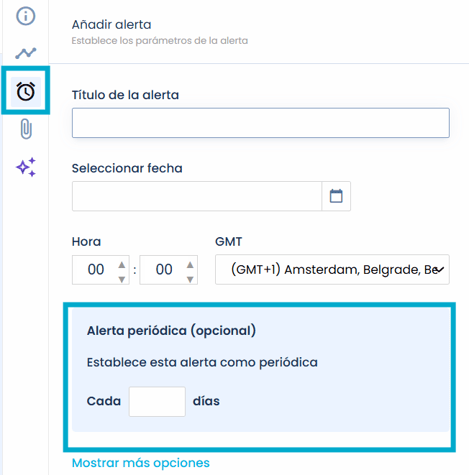Click the hour value field

(x=96, y=270)
